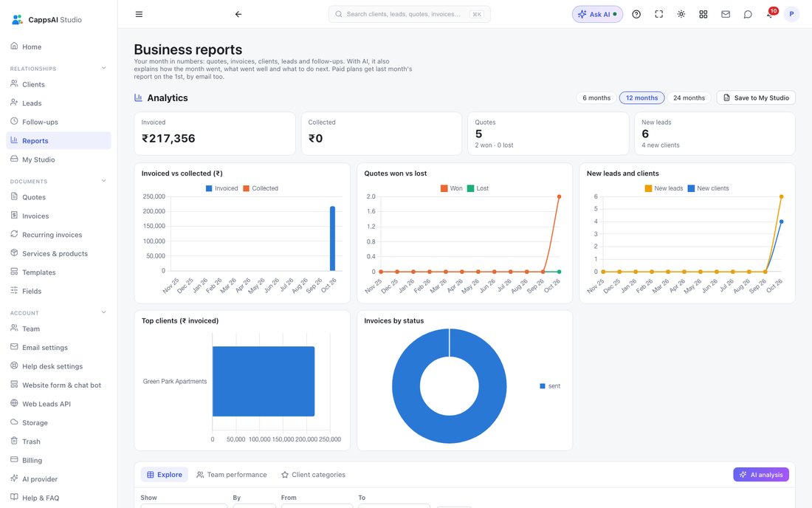Open notifications bell with 10 badge
Image resolution: width=812 pixels, height=508 pixels.
pyautogui.click(x=771, y=14)
